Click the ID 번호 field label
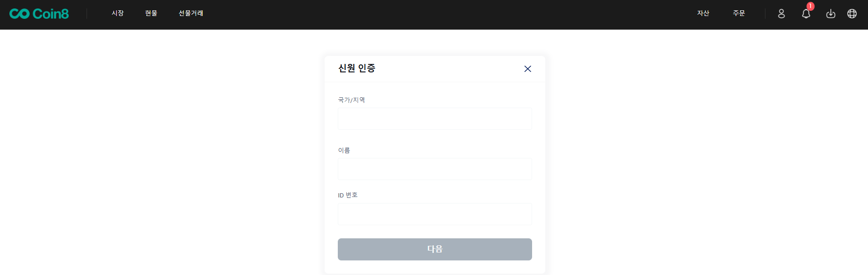The width and height of the screenshot is (868, 275). (x=348, y=195)
